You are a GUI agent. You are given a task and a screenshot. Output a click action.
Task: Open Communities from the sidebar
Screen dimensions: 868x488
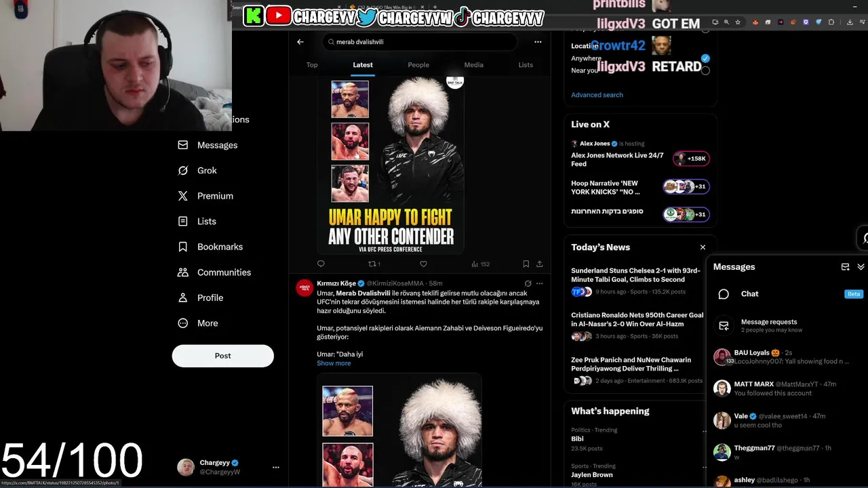pos(214,272)
